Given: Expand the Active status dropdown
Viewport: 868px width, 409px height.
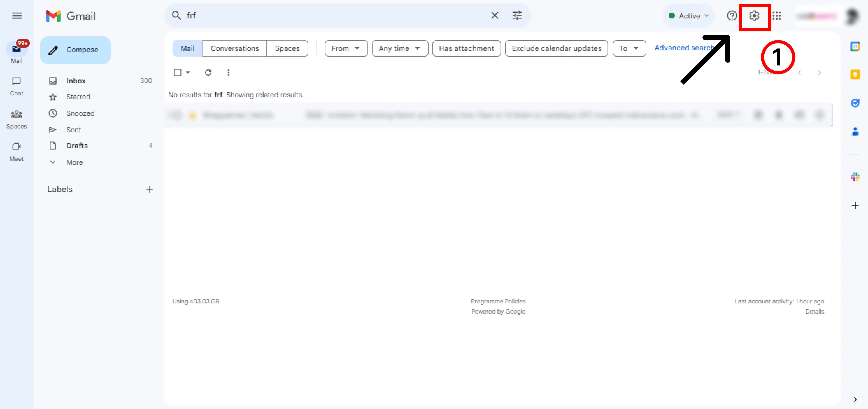Looking at the screenshot, I should [689, 16].
